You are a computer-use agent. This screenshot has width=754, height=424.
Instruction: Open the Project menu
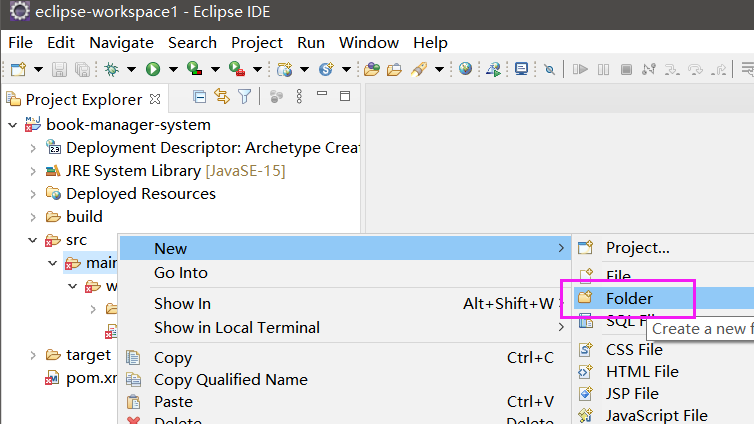(x=257, y=43)
